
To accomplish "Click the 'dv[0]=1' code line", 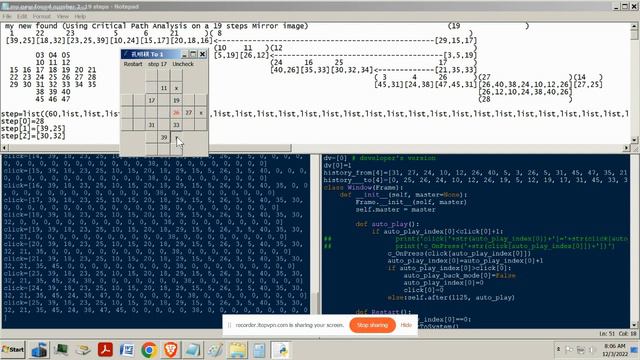I will [338, 165].
